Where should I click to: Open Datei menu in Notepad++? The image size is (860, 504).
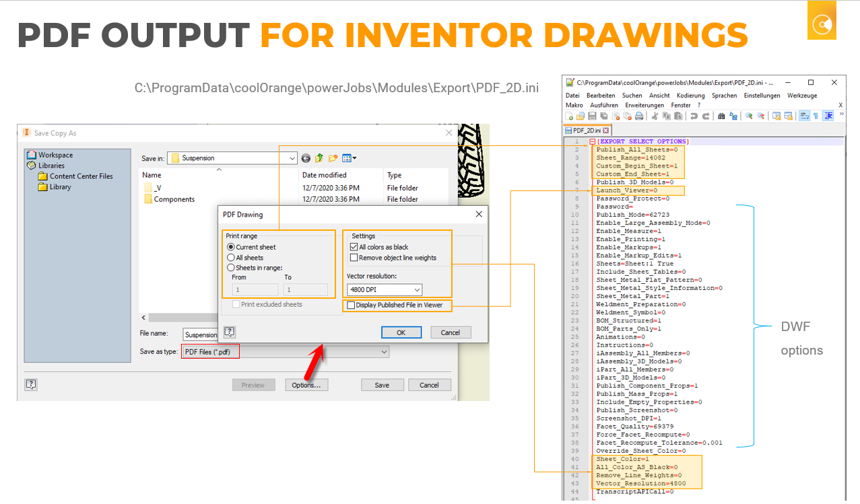[572, 96]
